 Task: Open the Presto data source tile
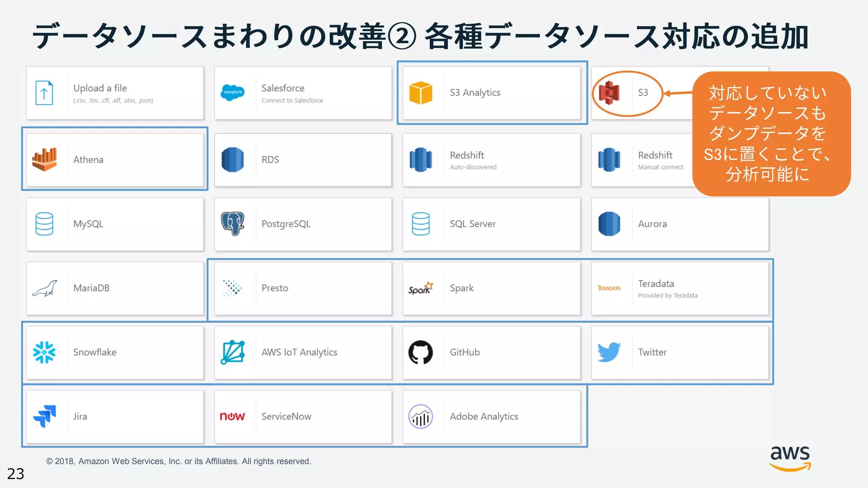(303, 288)
